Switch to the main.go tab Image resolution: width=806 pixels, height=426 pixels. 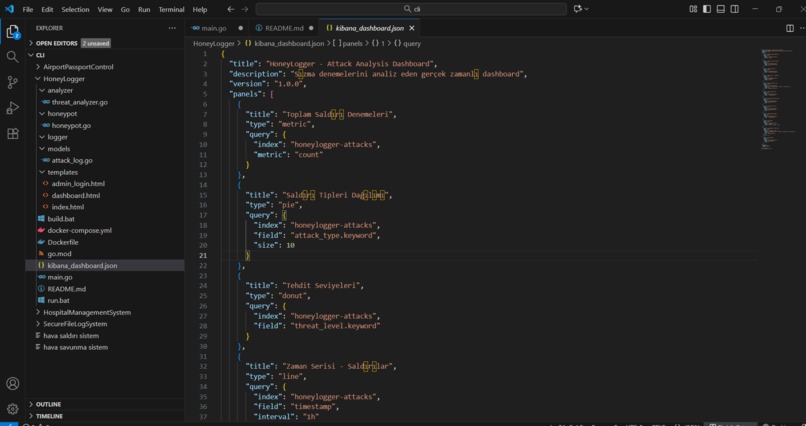click(x=216, y=28)
